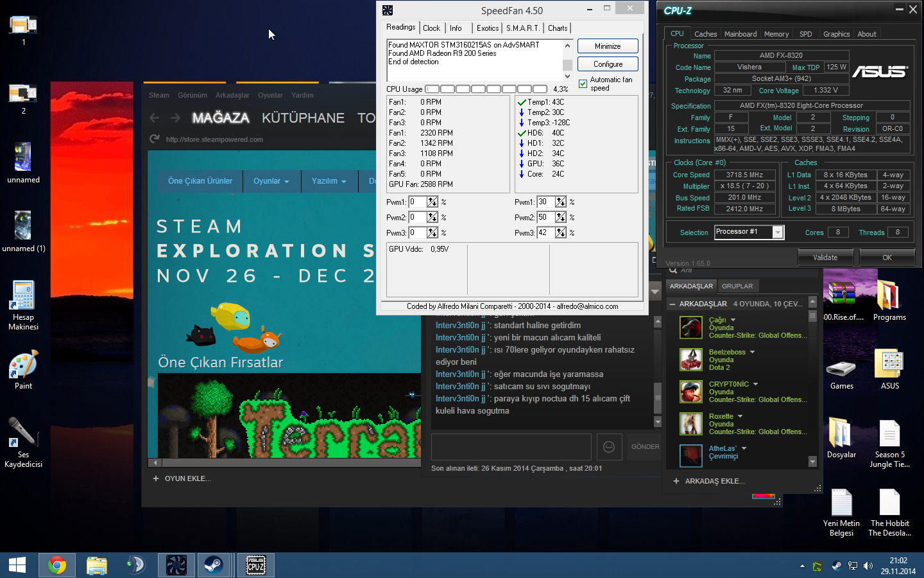Open Roxette friend options arrow

[740, 416]
